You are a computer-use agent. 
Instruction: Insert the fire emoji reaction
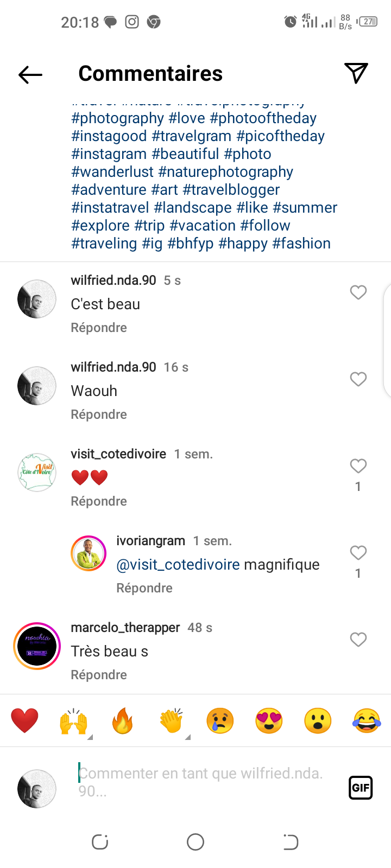click(123, 721)
